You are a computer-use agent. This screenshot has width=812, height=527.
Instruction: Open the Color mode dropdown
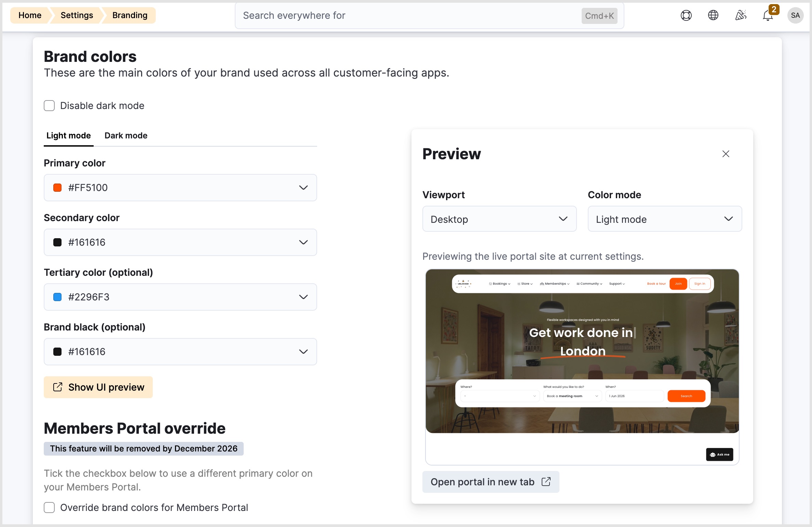[x=665, y=219]
